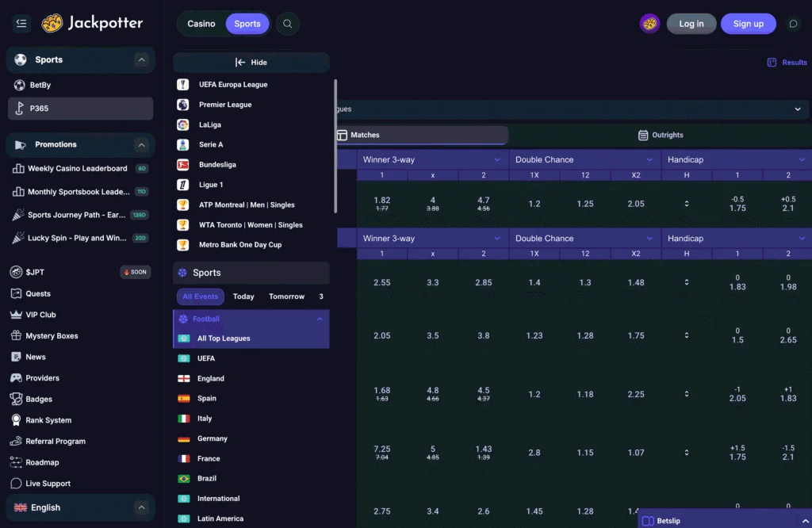Open Monthly Sportsbook Leaderboard
The height and width of the screenshot is (528, 812).
click(x=80, y=192)
